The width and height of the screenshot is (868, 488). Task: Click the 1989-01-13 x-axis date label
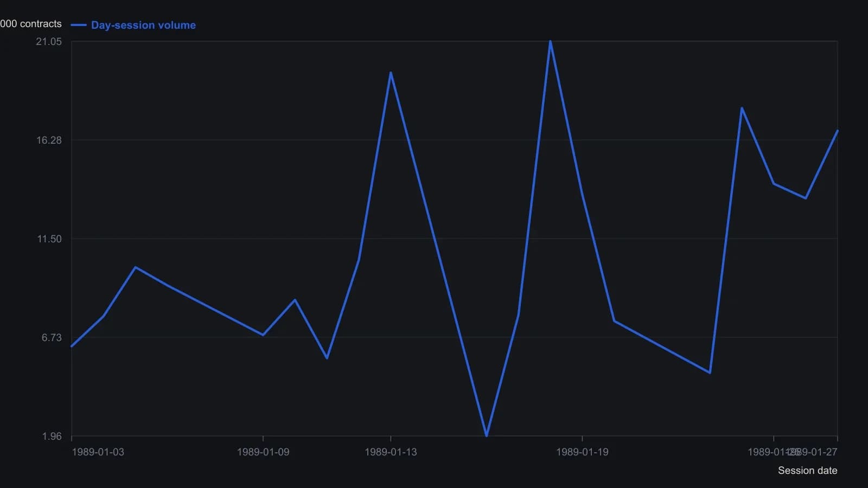pos(391,452)
